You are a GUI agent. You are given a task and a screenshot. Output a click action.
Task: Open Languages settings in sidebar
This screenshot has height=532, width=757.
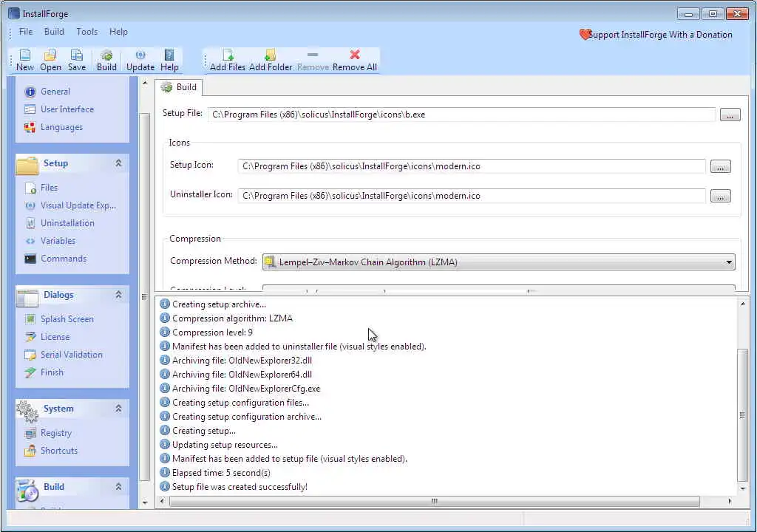53,127
